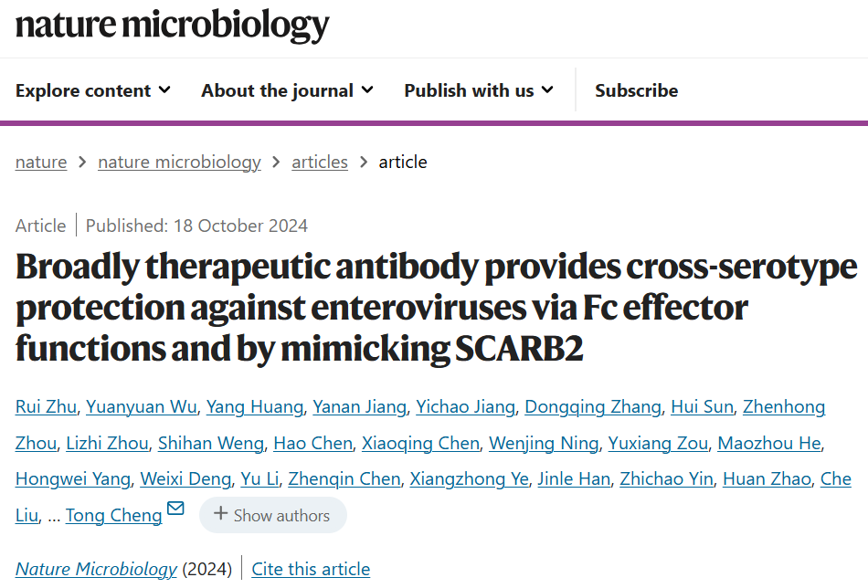Navigate to nature microbiology breadcrumb
The image size is (868, 588).
click(x=179, y=162)
